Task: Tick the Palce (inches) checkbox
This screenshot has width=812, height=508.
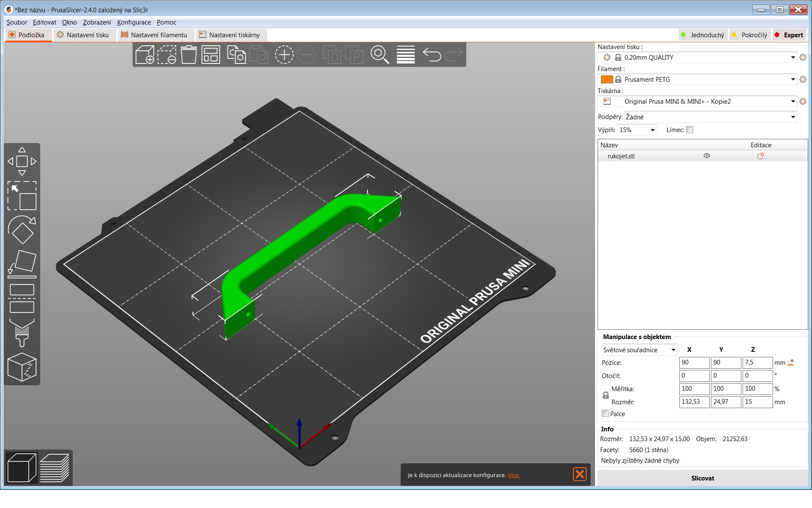Action: [x=606, y=414]
